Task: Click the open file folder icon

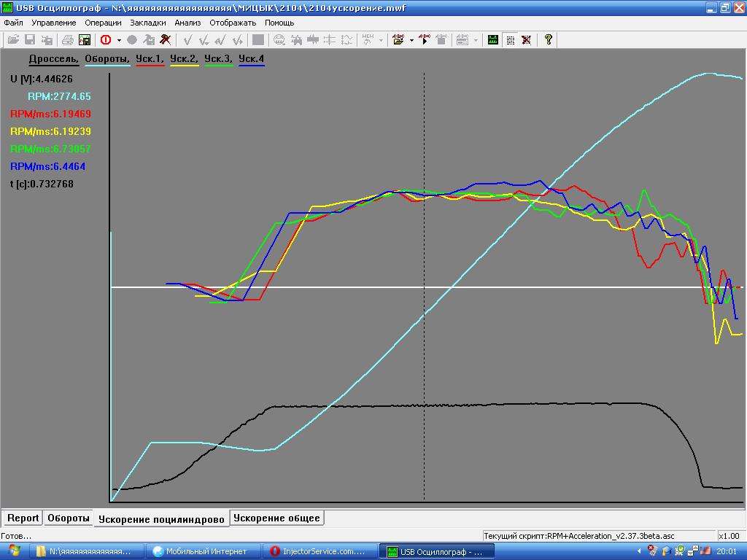Action: 13,40
